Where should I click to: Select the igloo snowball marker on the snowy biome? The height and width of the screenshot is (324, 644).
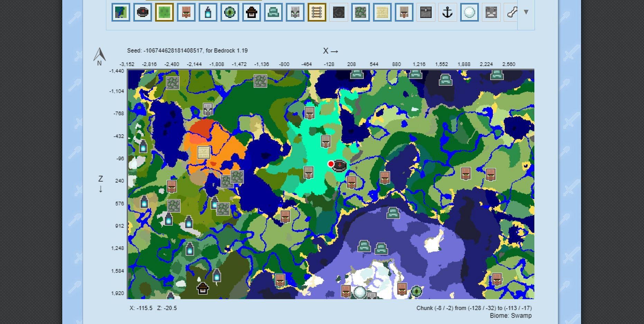point(359,292)
